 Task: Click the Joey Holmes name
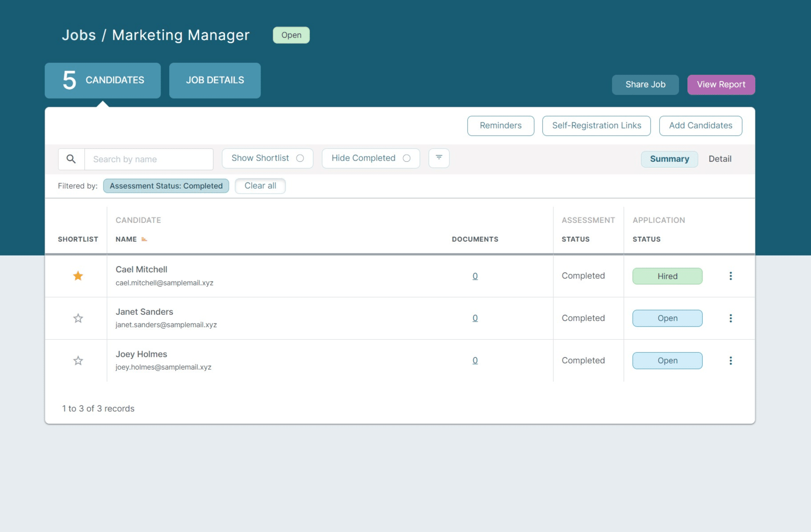pos(141,354)
